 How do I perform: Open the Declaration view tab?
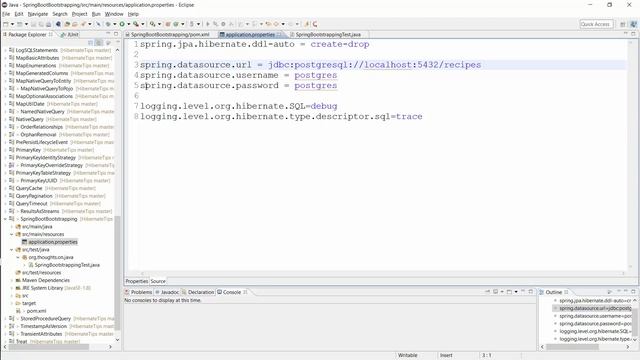point(198,292)
